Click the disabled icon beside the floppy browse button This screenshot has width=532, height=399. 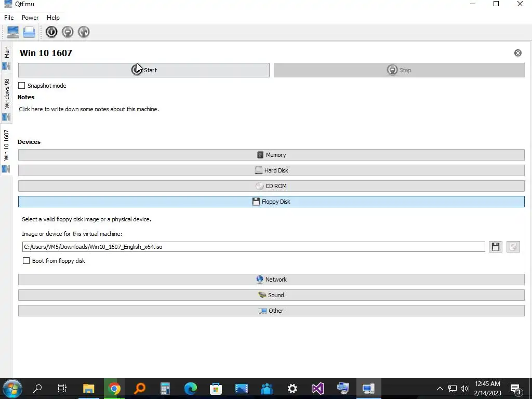coord(513,247)
